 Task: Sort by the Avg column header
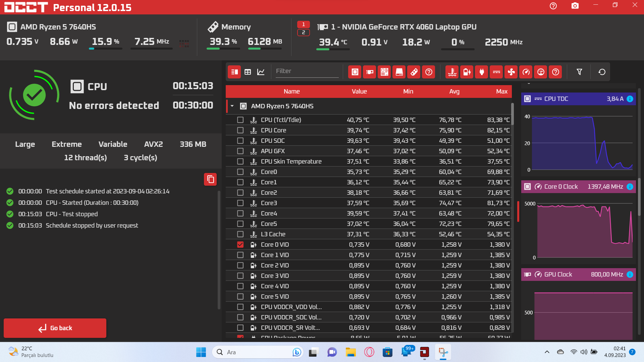tap(454, 92)
